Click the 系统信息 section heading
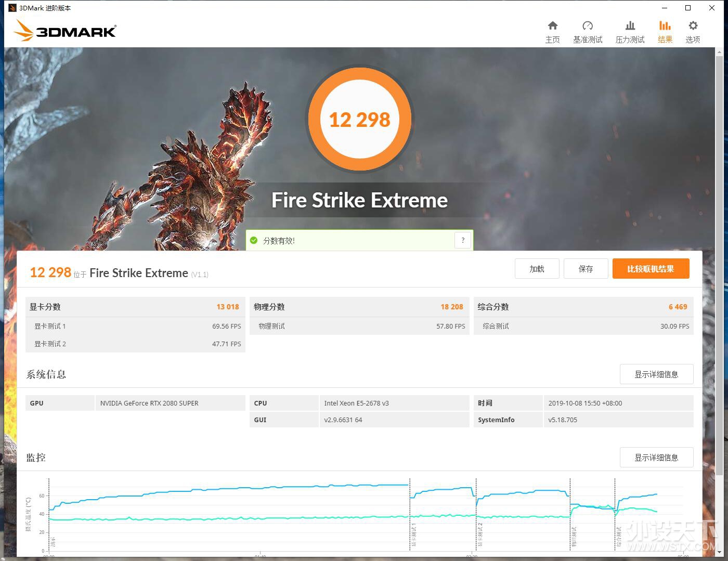This screenshot has width=728, height=561. (x=46, y=374)
